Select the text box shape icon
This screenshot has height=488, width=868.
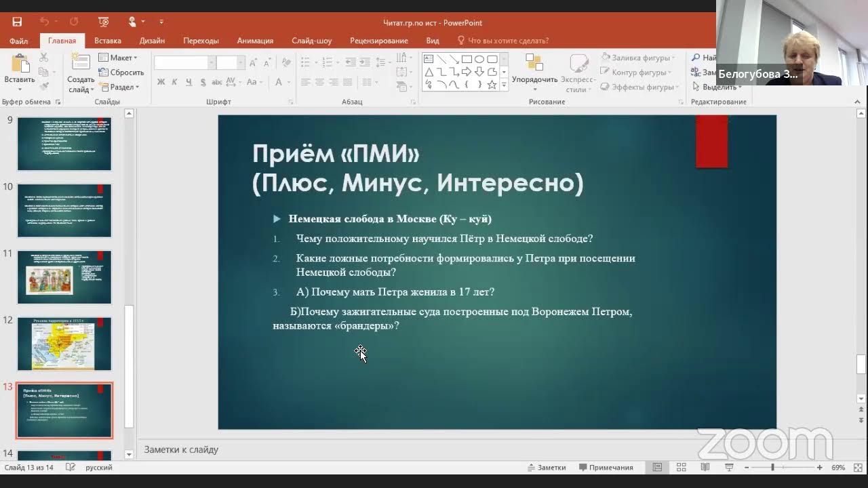coord(429,59)
